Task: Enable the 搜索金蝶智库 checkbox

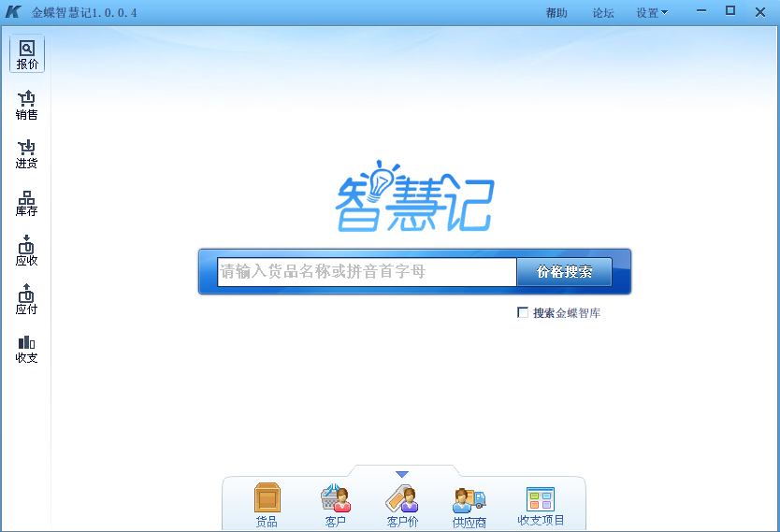Action: coord(522,312)
